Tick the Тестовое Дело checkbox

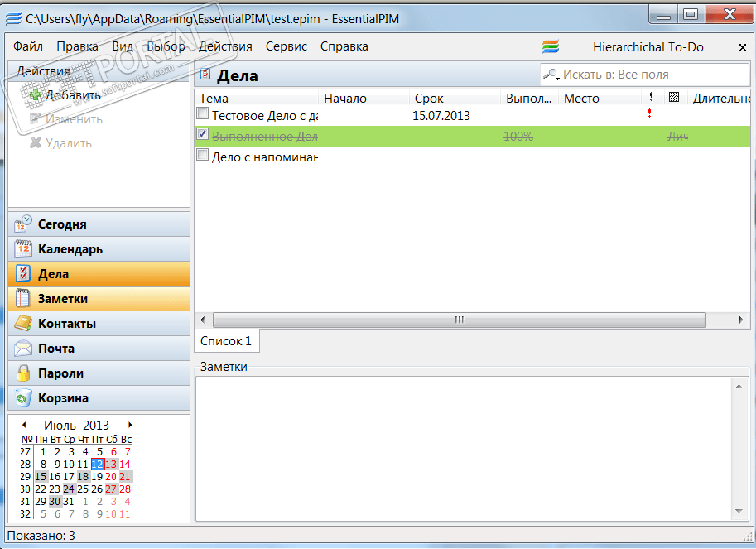click(x=203, y=113)
